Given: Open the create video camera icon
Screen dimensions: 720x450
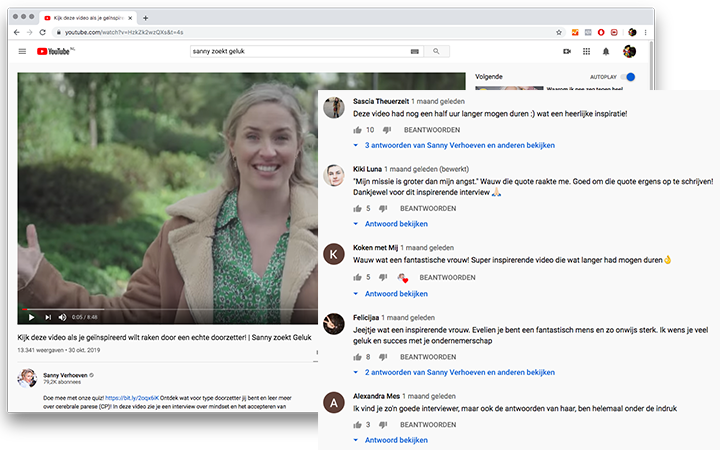Looking at the screenshot, I should (567, 51).
